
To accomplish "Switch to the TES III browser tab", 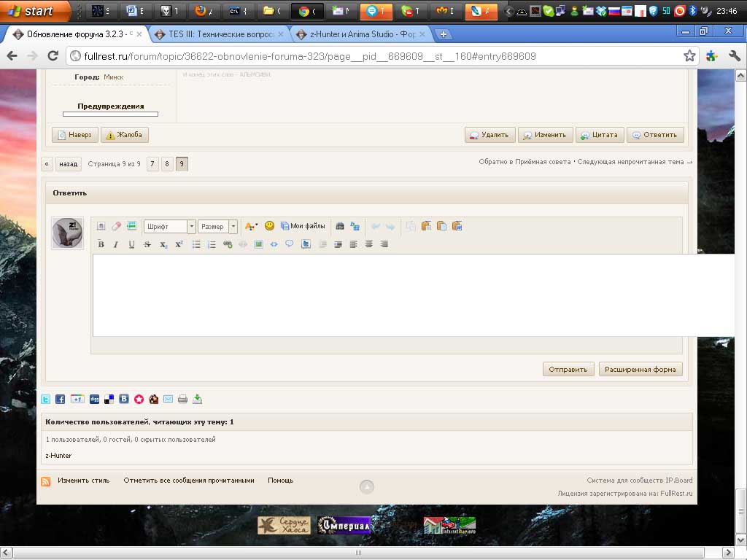I will pyautogui.click(x=219, y=34).
